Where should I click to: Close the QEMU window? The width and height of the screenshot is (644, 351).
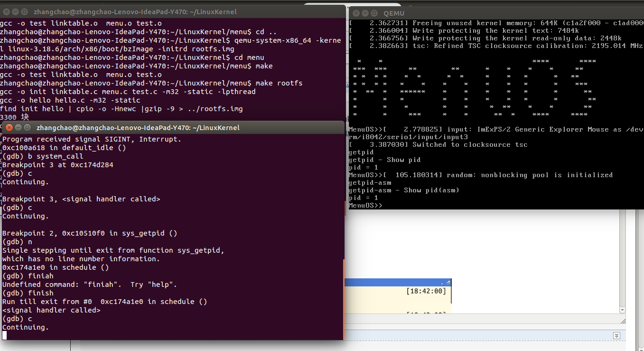356,13
